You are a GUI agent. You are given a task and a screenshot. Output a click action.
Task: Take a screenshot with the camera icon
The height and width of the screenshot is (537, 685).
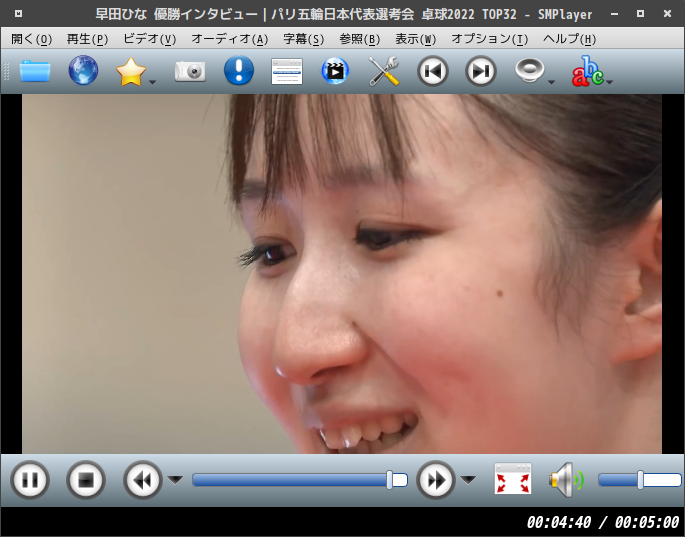(x=190, y=71)
